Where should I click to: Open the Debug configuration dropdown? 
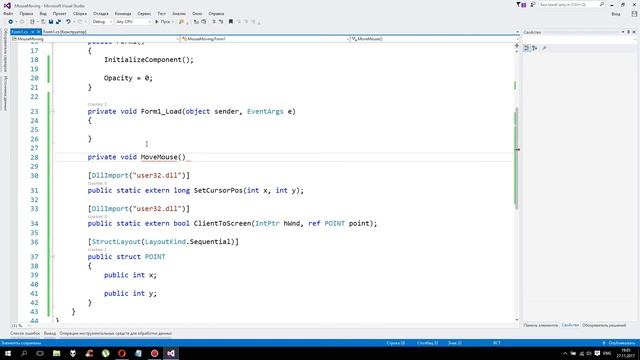pos(102,22)
